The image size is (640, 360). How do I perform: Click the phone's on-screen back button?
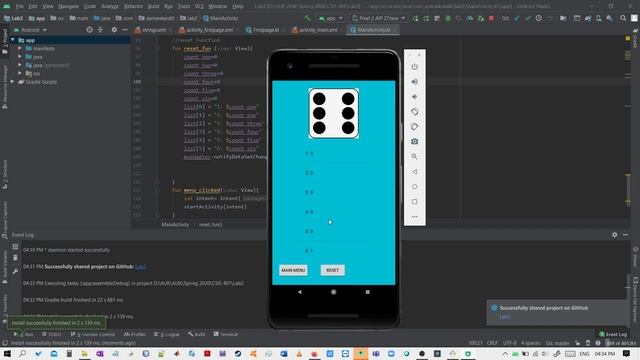click(300, 292)
